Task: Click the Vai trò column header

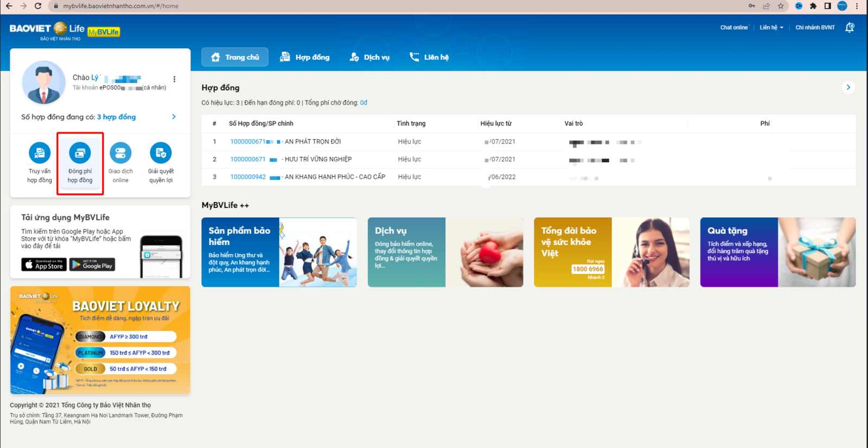Action: [x=573, y=124]
